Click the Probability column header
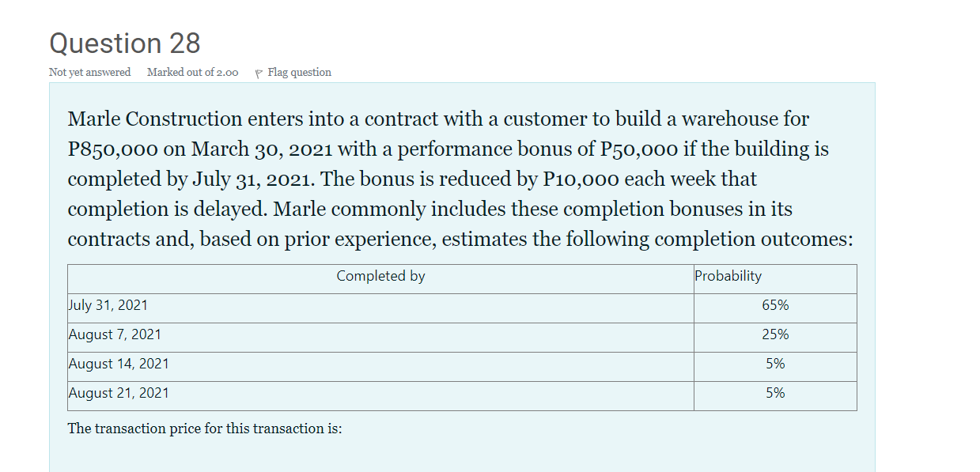Screen dimensions: 980x472 click(x=728, y=276)
